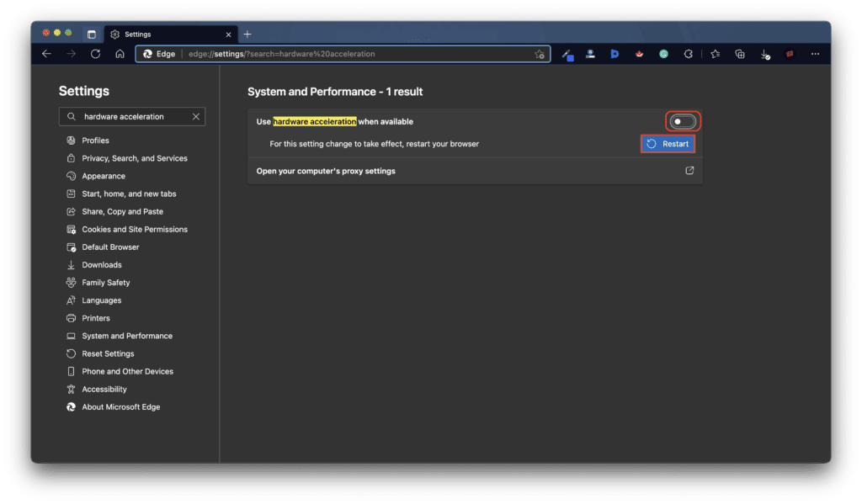The image size is (862, 504).
Task: Click inside the settings search field
Action: coord(126,116)
